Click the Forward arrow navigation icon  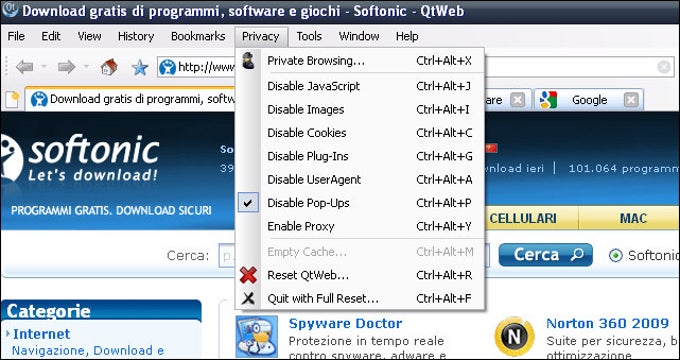(66, 67)
